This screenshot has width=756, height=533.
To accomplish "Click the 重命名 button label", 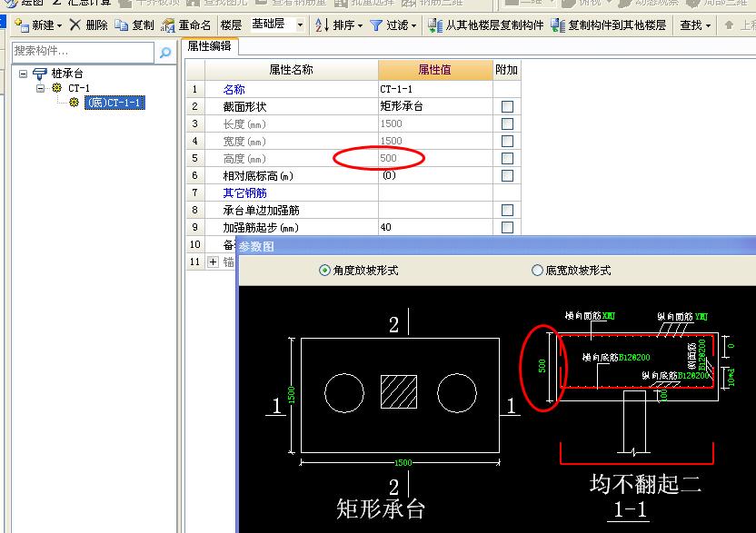I will pos(194,25).
